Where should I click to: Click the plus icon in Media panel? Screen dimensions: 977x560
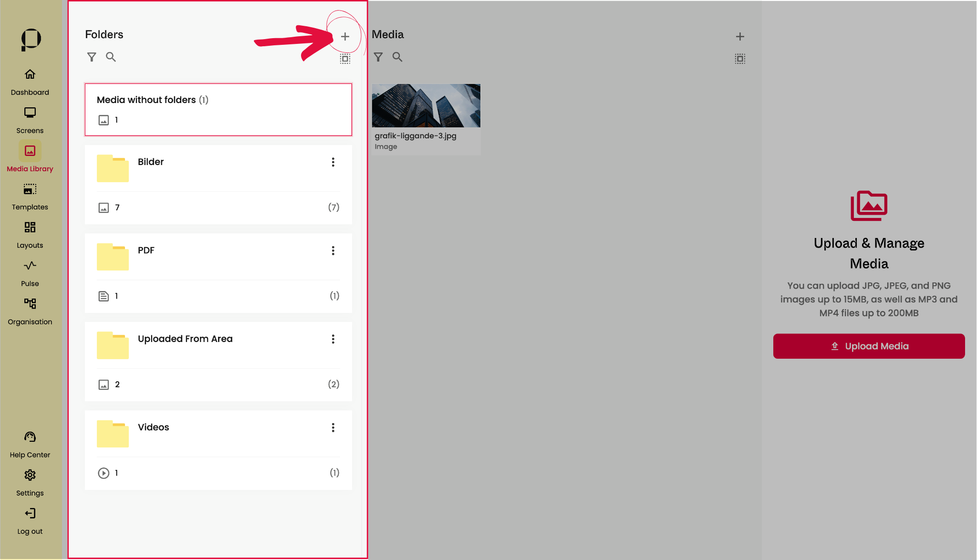[x=740, y=37]
